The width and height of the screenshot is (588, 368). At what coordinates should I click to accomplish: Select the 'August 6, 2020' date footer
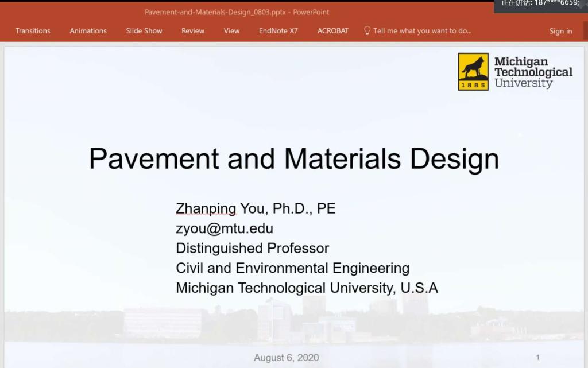pyautogui.click(x=287, y=358)
